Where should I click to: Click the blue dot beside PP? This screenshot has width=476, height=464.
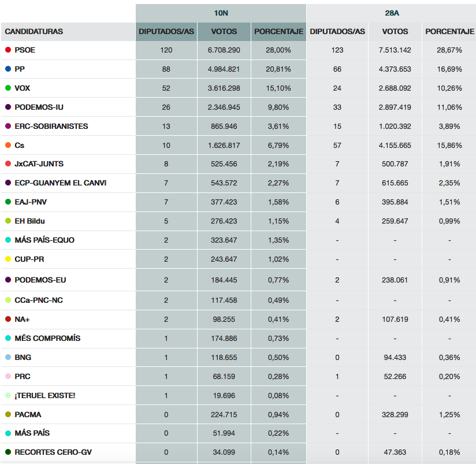click(x=8, y=69)
